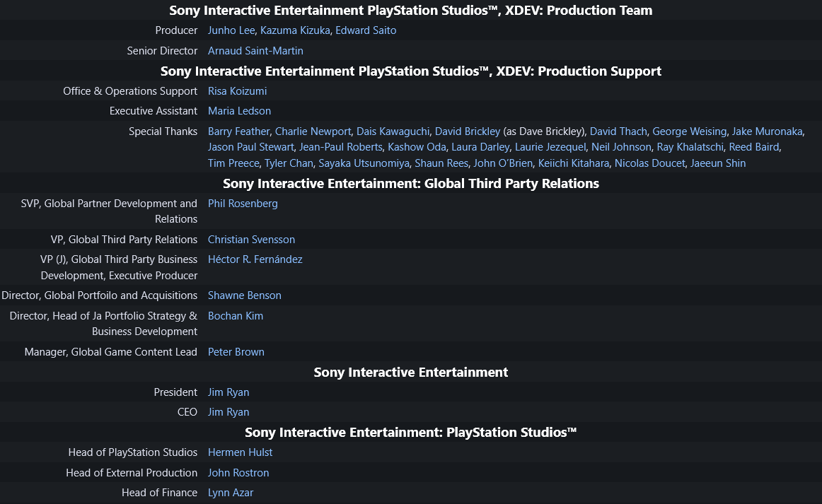Click the Charlie Newport link

point(313,131)
